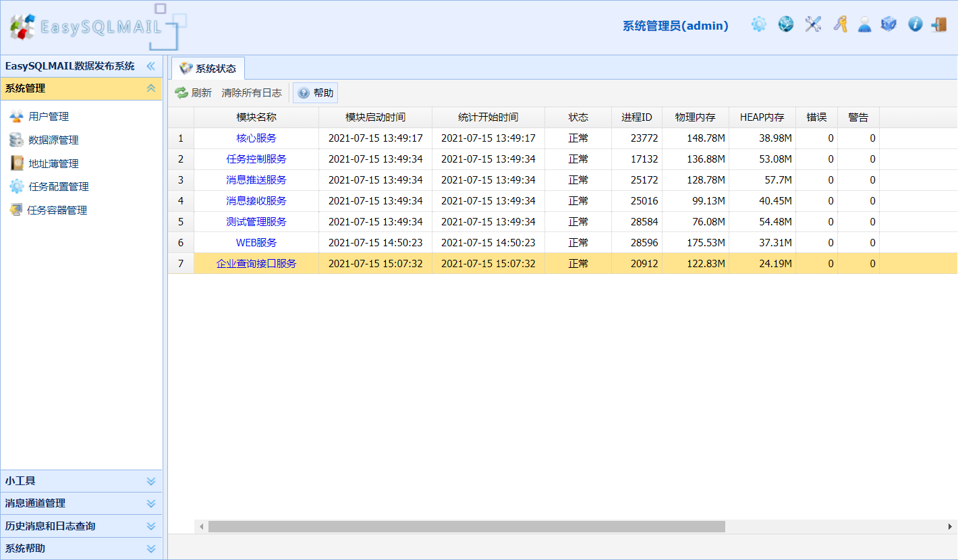958x560 pixels.
Task: Click the 刷新 refresh button
Action: 193,93
